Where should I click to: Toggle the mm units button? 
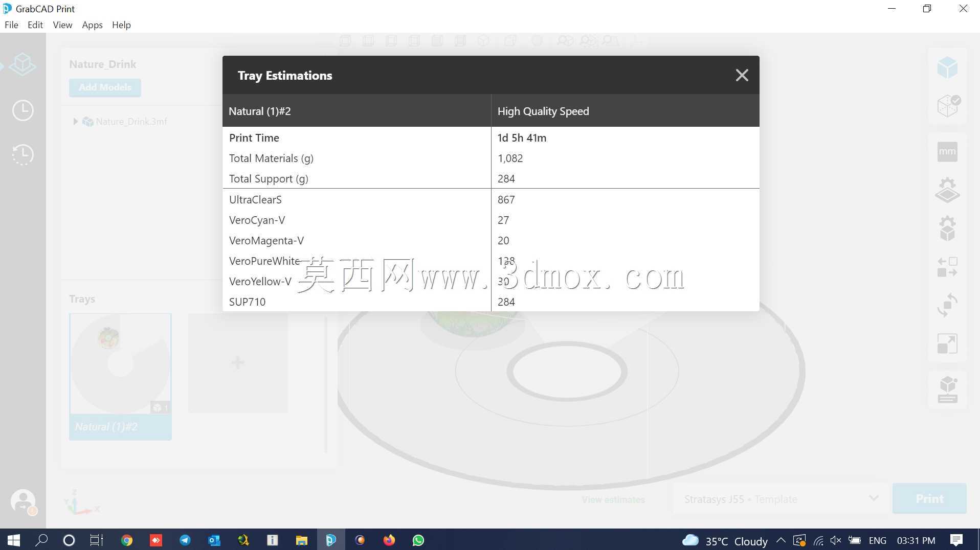(947, 152)
